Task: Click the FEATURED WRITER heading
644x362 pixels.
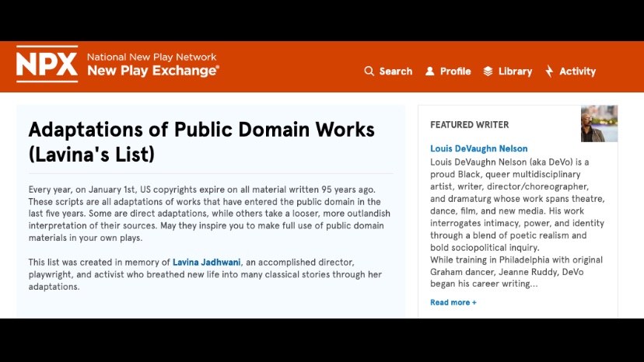Action: (x=470, y=125)
